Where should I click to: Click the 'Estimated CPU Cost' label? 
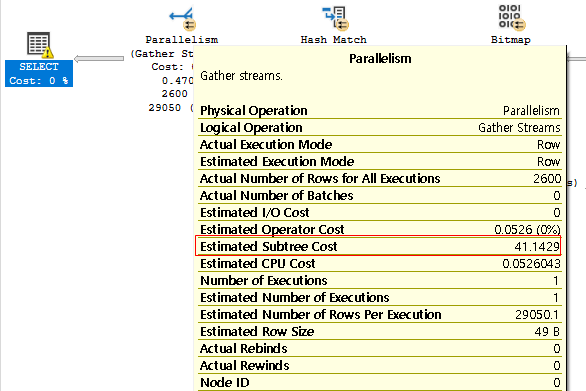click(258, 264)
